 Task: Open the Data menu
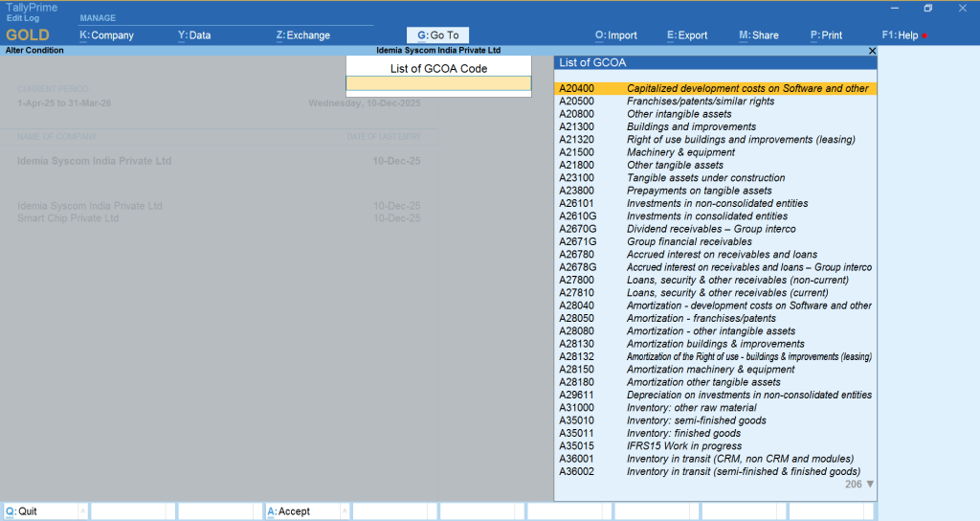tap(194, 35)
